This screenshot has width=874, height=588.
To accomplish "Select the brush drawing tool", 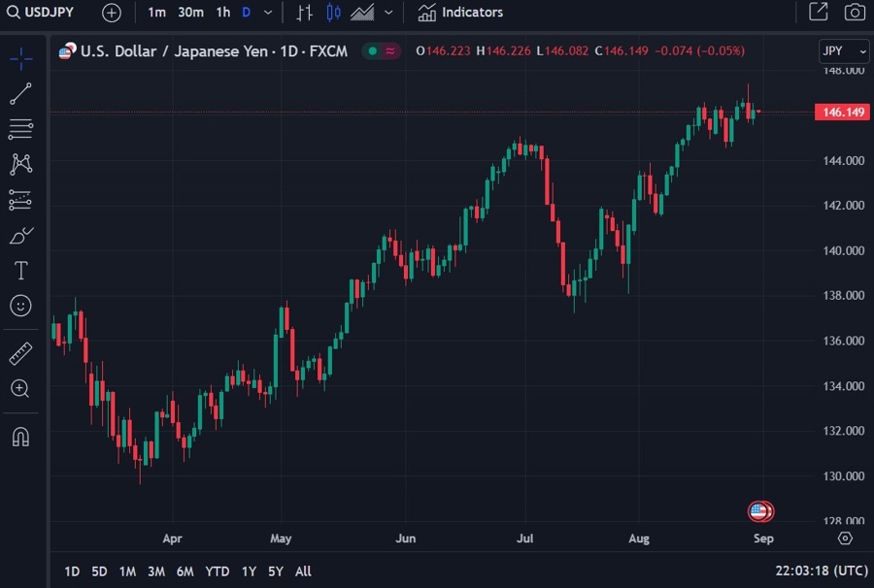I will pyautogui.click(x=21, y=236).
